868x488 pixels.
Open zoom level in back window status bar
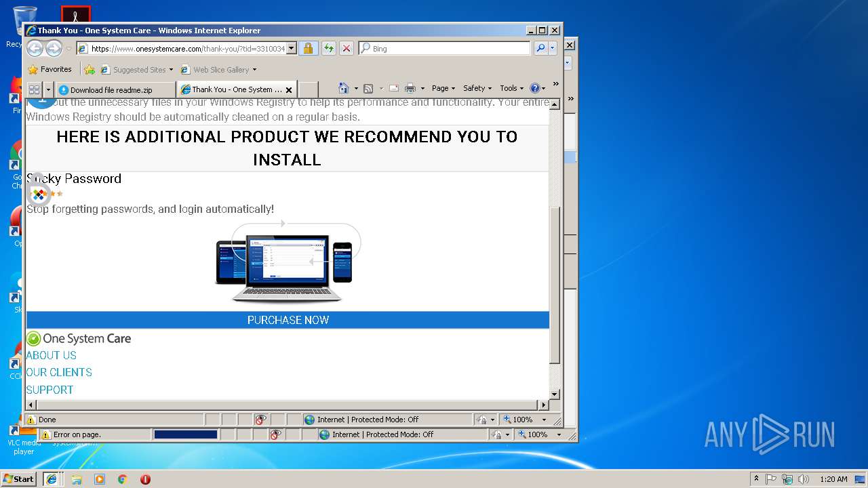point(539,434)
